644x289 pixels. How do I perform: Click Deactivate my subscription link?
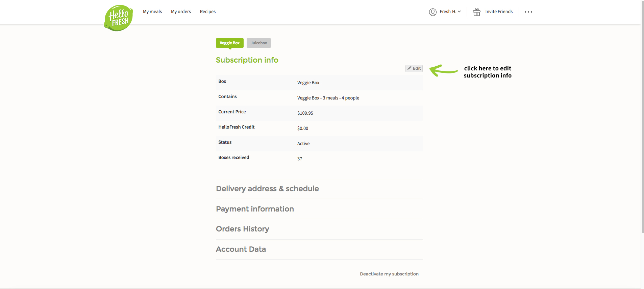(x=389, y=274)
